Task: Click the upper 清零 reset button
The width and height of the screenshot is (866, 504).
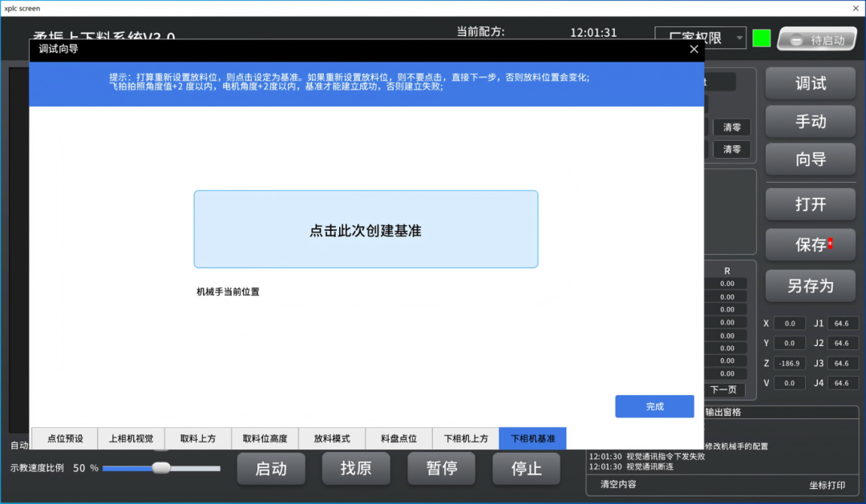Action: (732, 127)
